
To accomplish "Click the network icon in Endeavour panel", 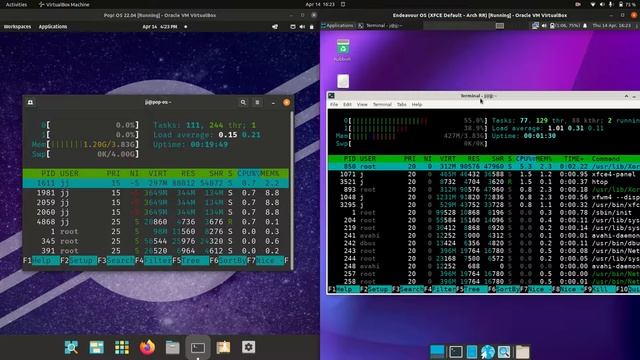I will (x=535, y=25).
